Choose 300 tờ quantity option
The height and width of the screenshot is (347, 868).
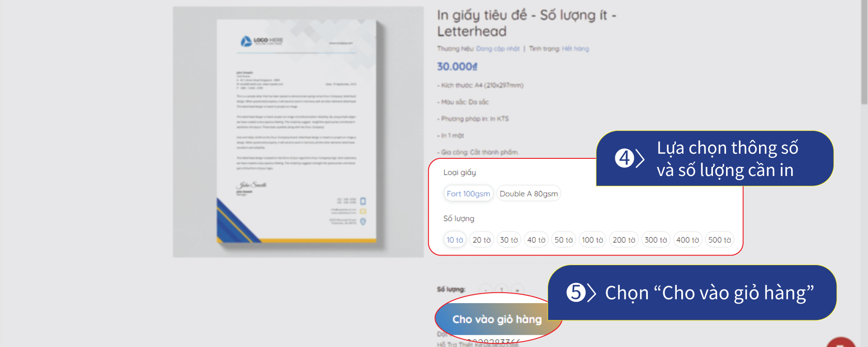(656, 240)
